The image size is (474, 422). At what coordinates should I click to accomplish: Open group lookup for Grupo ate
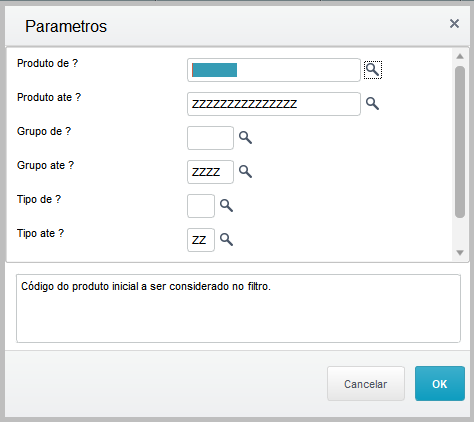[245, 171]
